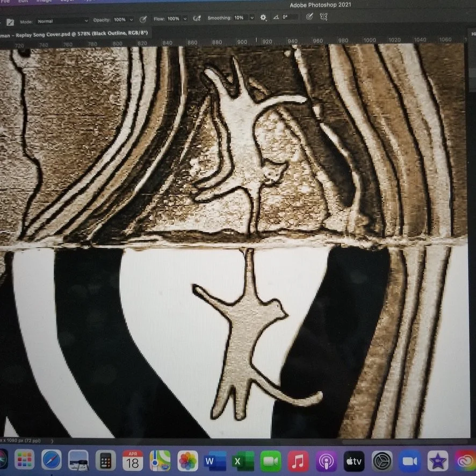476x476 pixels.
Task: Click the brush angle icon
Action: coord(276,17)
